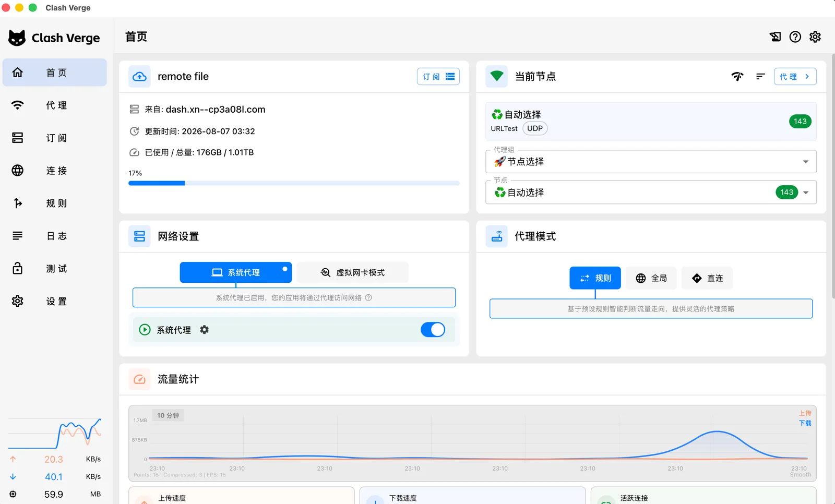Click the lightweight mode icon in top header
This screenshot has height=504, width=835.
click(x=776, y=37)
